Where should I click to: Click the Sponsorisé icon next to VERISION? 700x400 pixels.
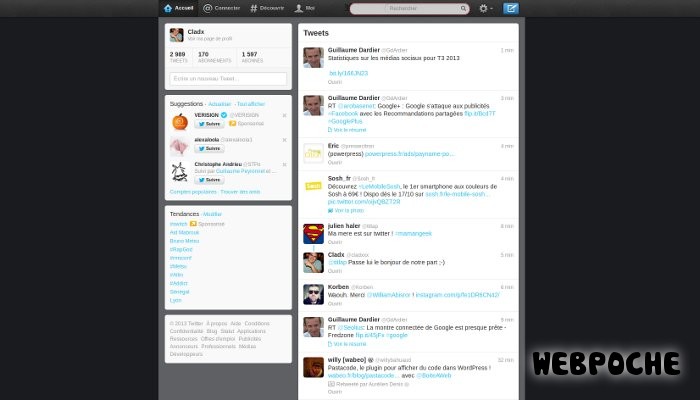pos(232,124)
